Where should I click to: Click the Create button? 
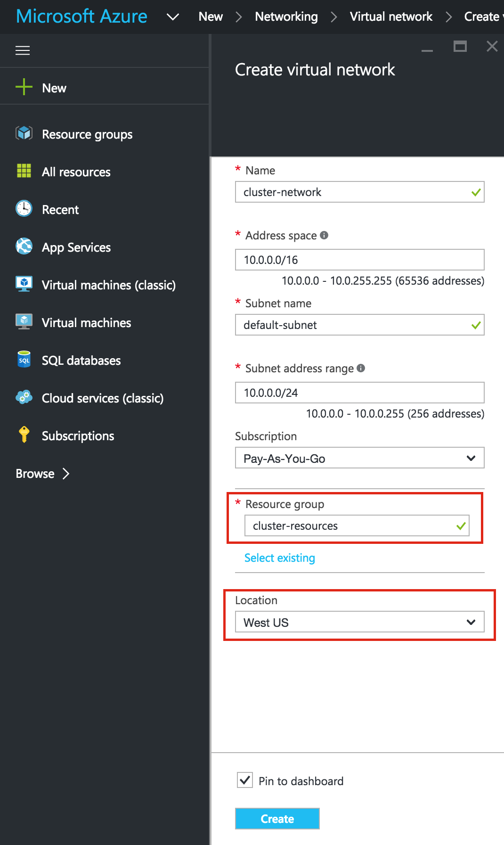pyautogui.click(x=277, y=819)
